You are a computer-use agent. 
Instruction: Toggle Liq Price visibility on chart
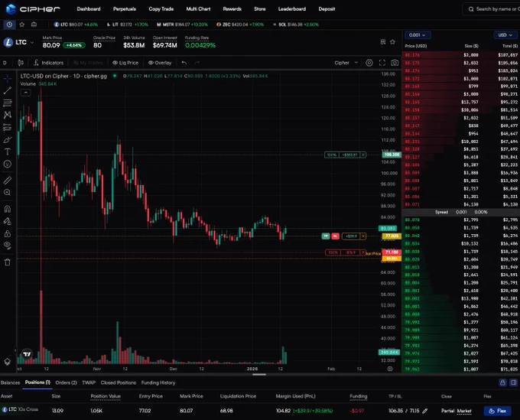(x=125, y=63)
